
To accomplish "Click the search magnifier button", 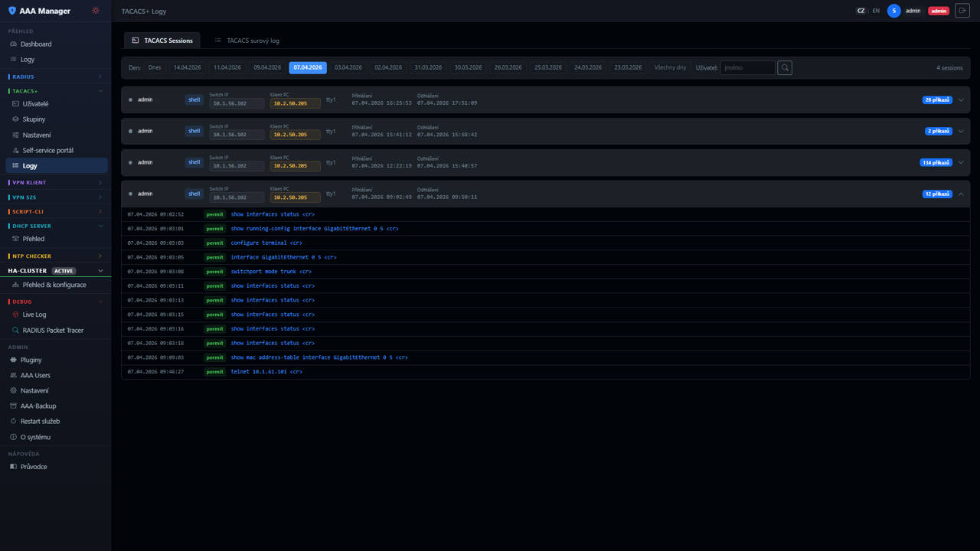I will (785, 68).
